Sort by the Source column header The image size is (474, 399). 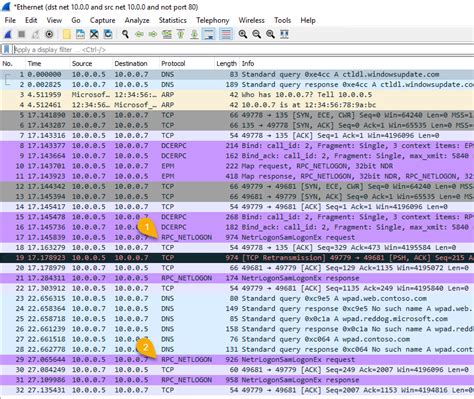91,63
